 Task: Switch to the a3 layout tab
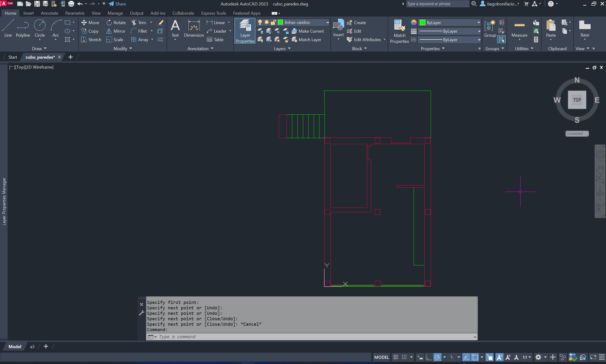[x=32, y=346]
